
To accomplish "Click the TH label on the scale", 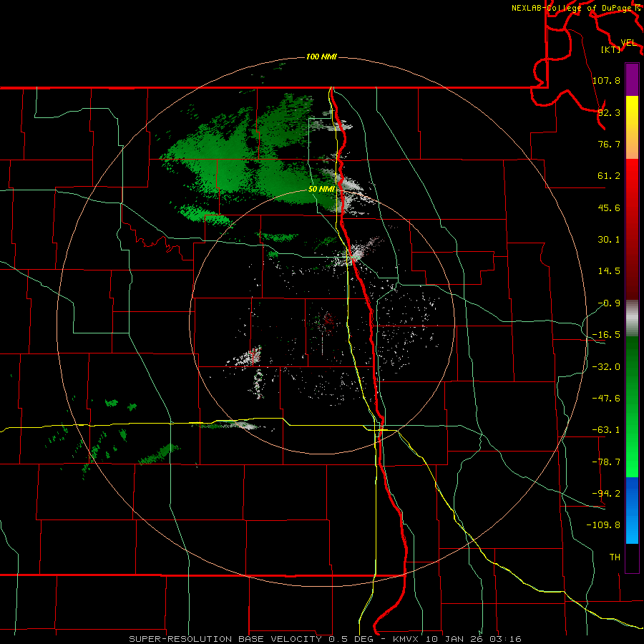I will [x=615, y=557].
